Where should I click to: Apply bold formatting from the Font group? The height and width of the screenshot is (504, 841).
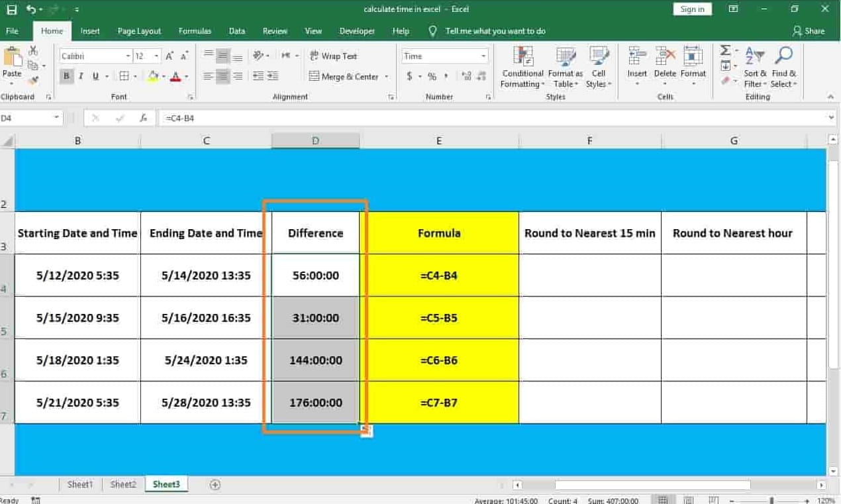click(66, 76)
